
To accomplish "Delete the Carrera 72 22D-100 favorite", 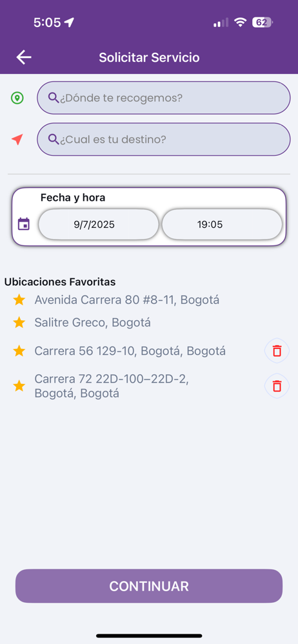I will 277,386.
